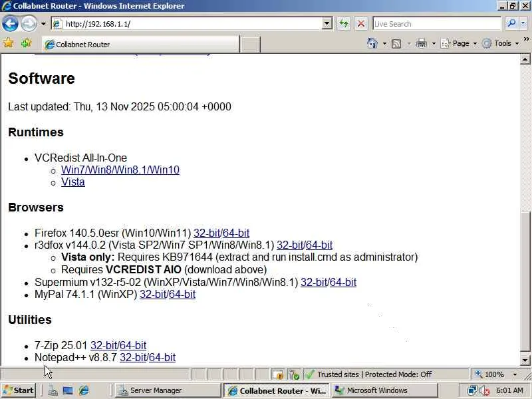Click the RSS Feeds toolbar icon
532x399 pixels.
[x=396, y=43]
